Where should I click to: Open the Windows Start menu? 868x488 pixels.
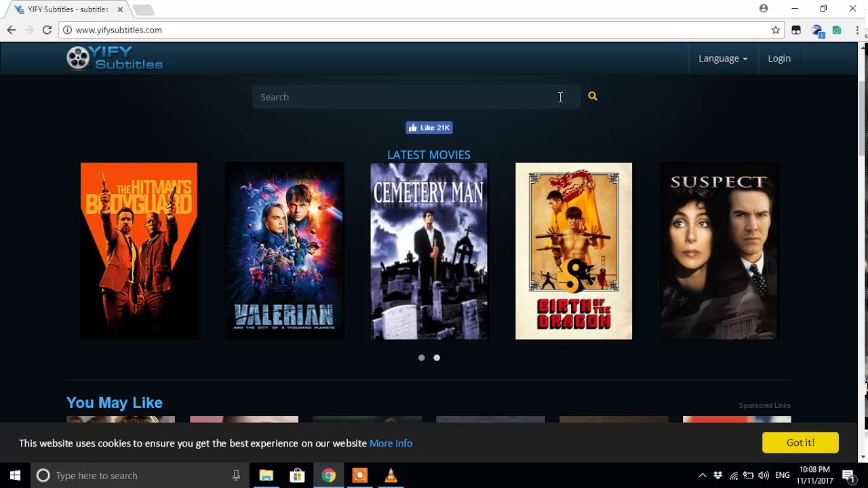click(15, 475)
